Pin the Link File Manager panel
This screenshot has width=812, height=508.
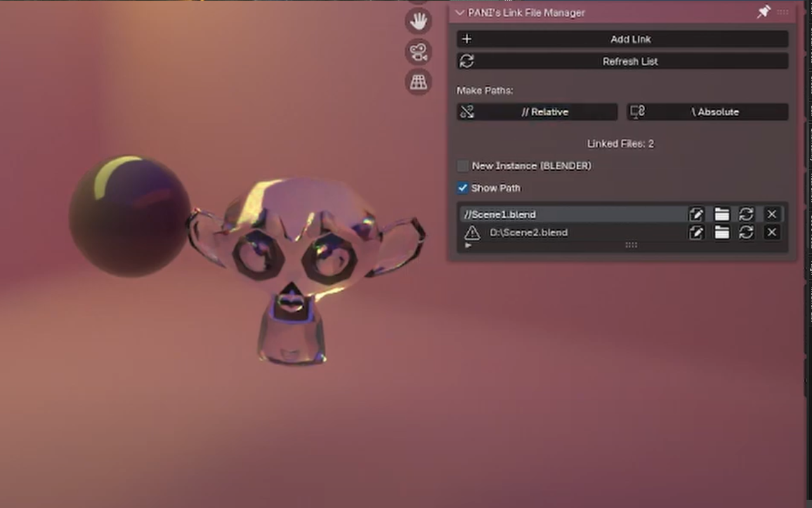763,12
